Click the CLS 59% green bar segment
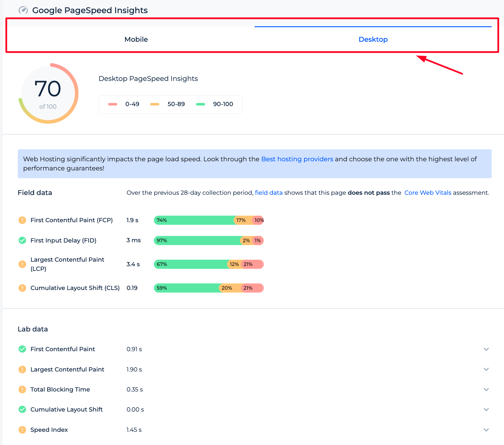The width and height of the screenshot is (504, 445). tap(187, 288)
